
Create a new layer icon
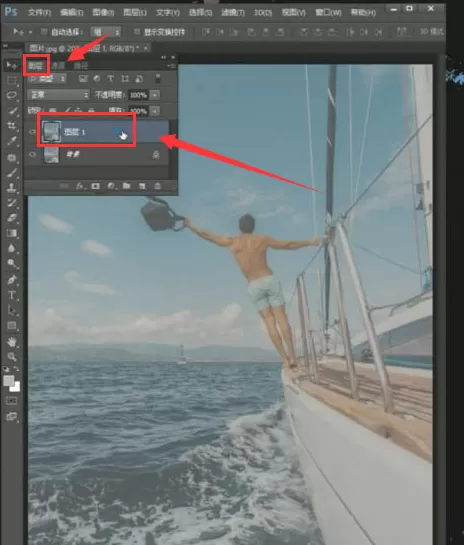coord(142,186)
